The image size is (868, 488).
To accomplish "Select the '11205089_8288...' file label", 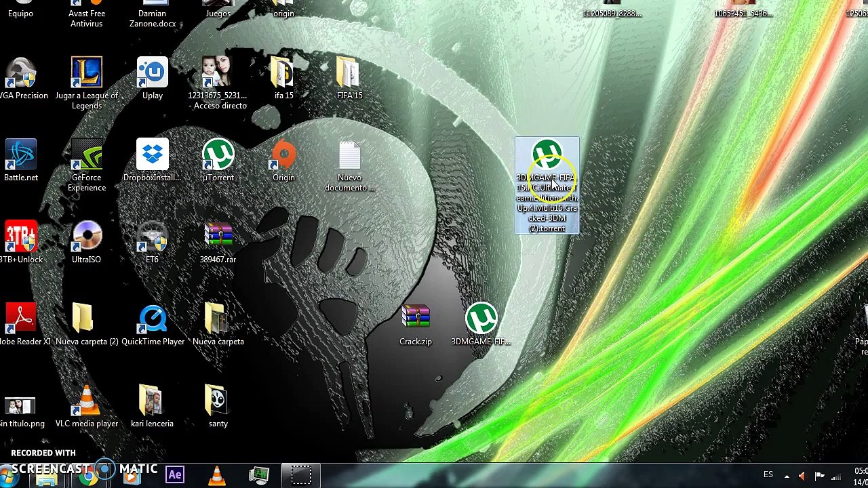I will point(612,14).
